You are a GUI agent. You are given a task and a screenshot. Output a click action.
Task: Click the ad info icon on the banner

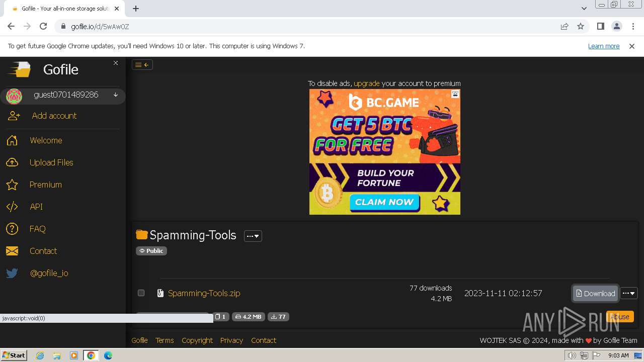(x=455, y=94)
